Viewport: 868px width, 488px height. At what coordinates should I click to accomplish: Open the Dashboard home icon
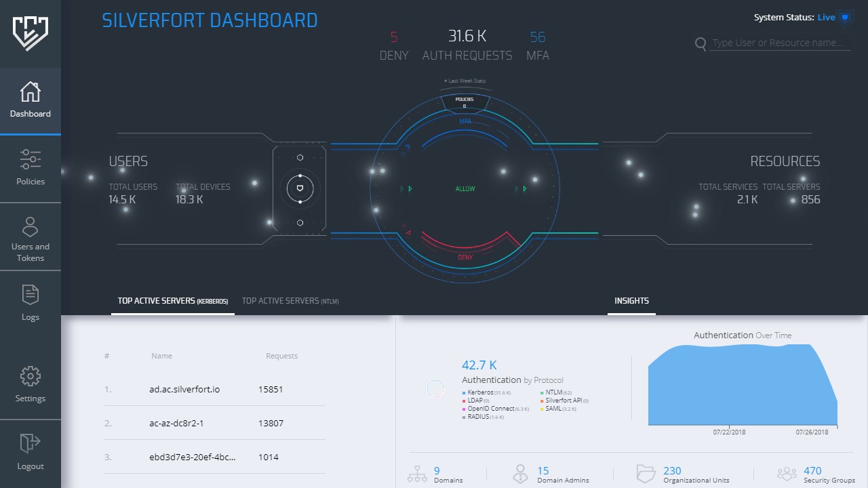(x=31, y=92)
